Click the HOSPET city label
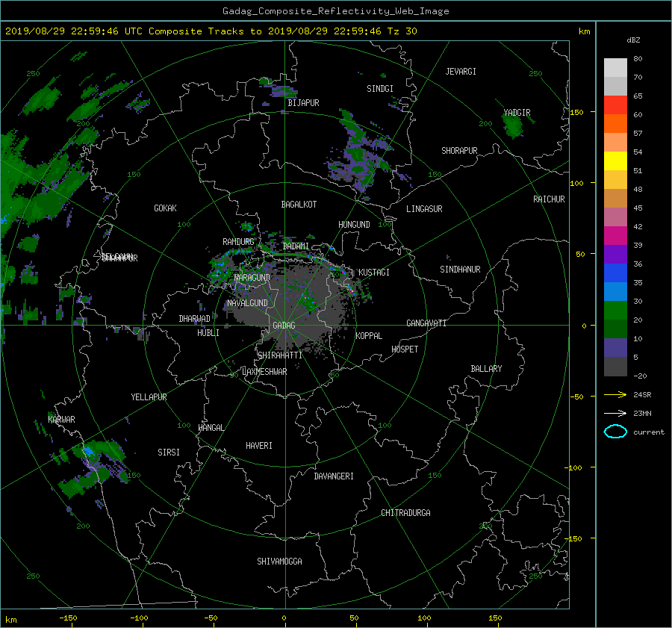 [405, 349]
